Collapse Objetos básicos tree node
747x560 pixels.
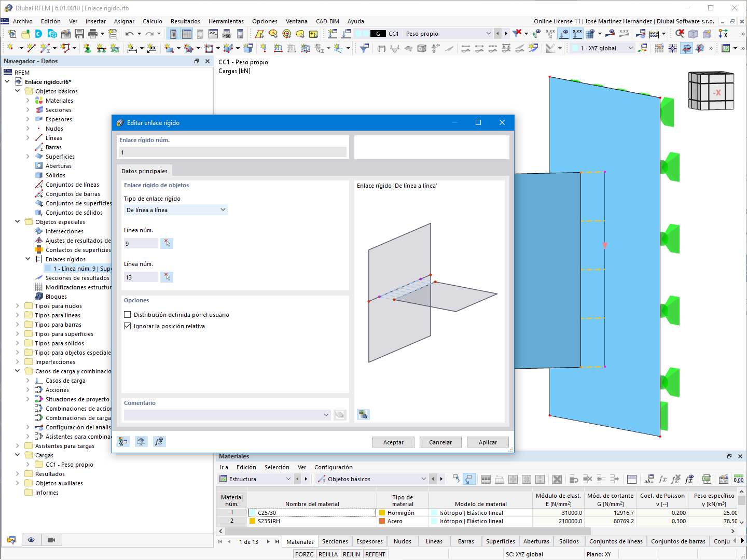pos(18,91)
